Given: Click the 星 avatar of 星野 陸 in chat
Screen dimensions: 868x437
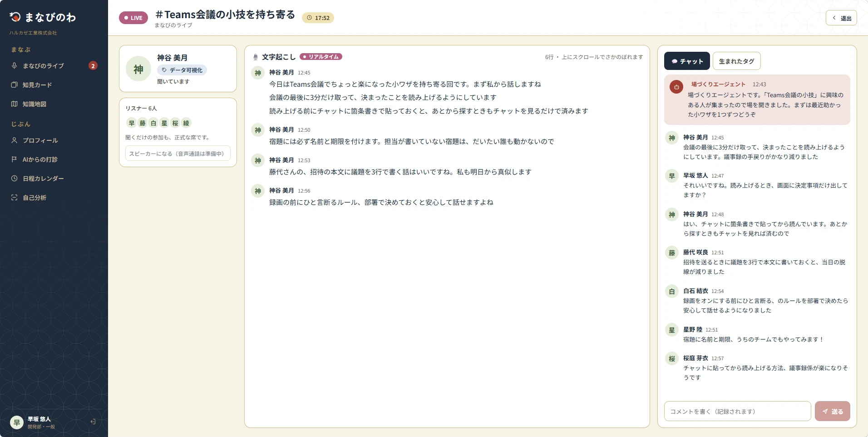Looking at the screenshot, I should tap(672, 330).
